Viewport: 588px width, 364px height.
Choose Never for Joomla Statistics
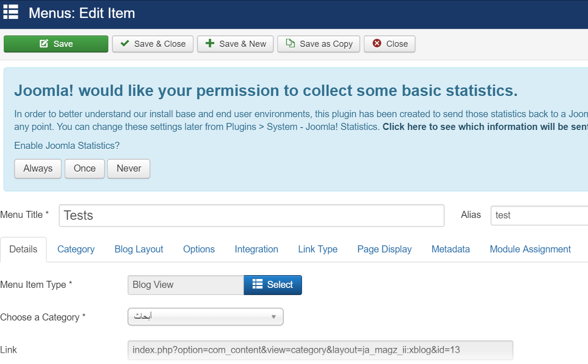point(129,168)
